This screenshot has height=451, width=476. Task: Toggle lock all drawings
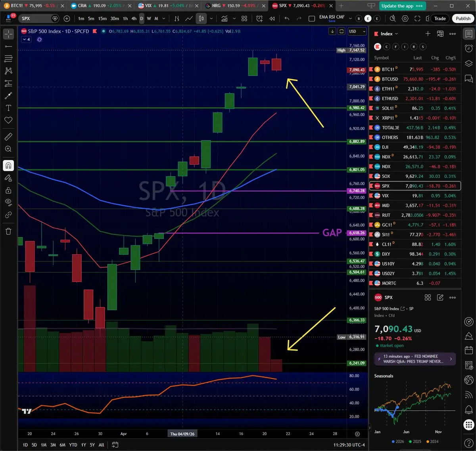click(8, 190)
